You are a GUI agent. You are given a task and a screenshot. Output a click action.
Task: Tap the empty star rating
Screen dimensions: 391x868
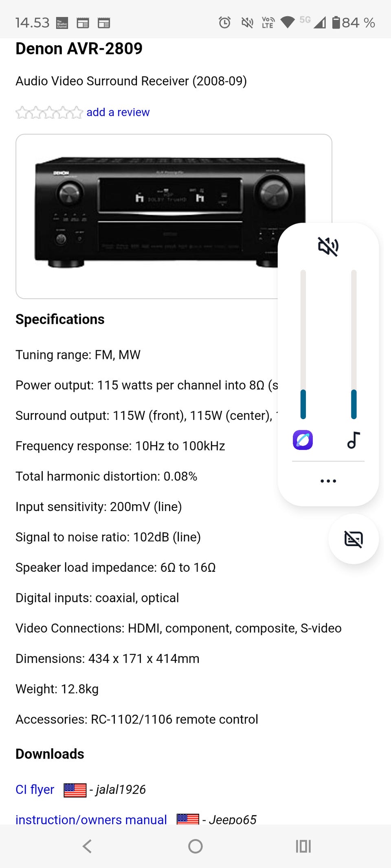click(x=49, y=112)
